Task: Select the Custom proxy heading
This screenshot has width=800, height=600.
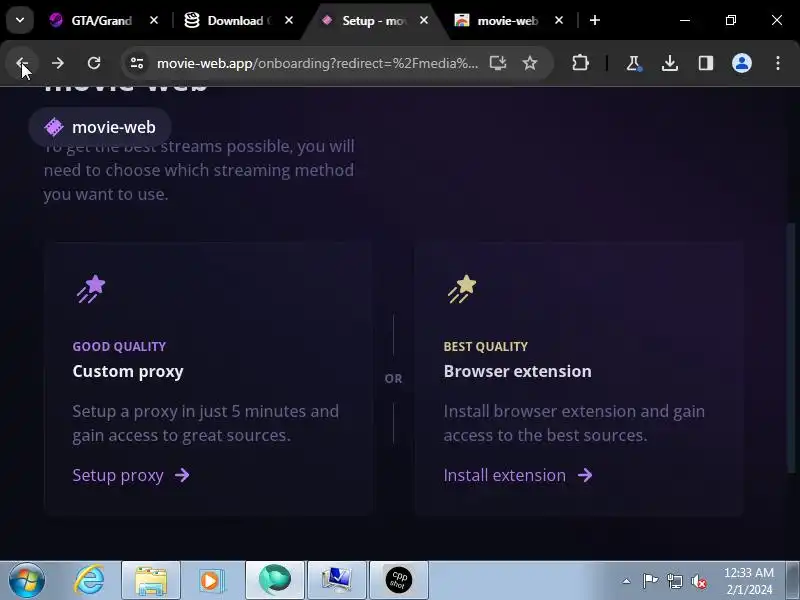Action: coord(128,371)
